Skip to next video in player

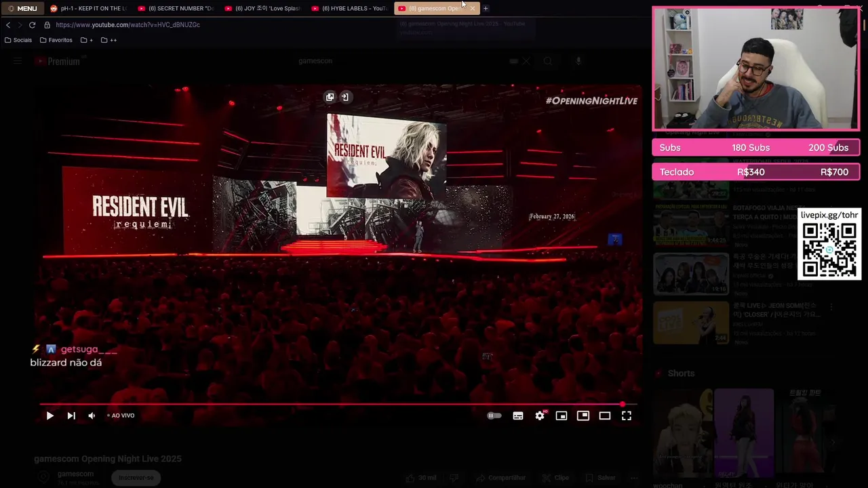[71, 415]
